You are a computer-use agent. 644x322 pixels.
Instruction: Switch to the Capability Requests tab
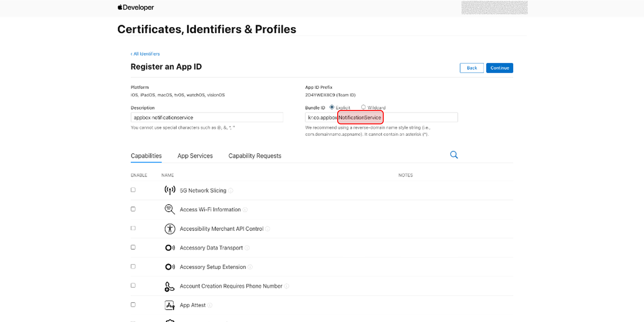[x=255, y=156]
